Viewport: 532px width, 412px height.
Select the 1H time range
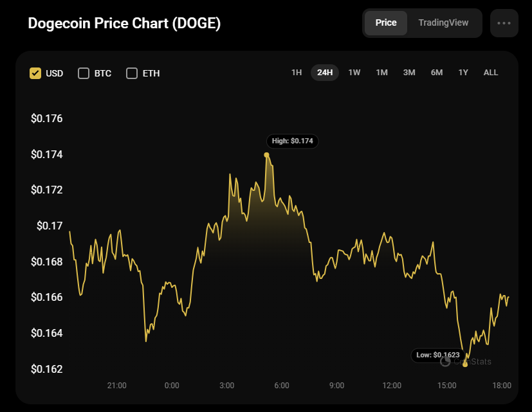click(x=297, y=73)
